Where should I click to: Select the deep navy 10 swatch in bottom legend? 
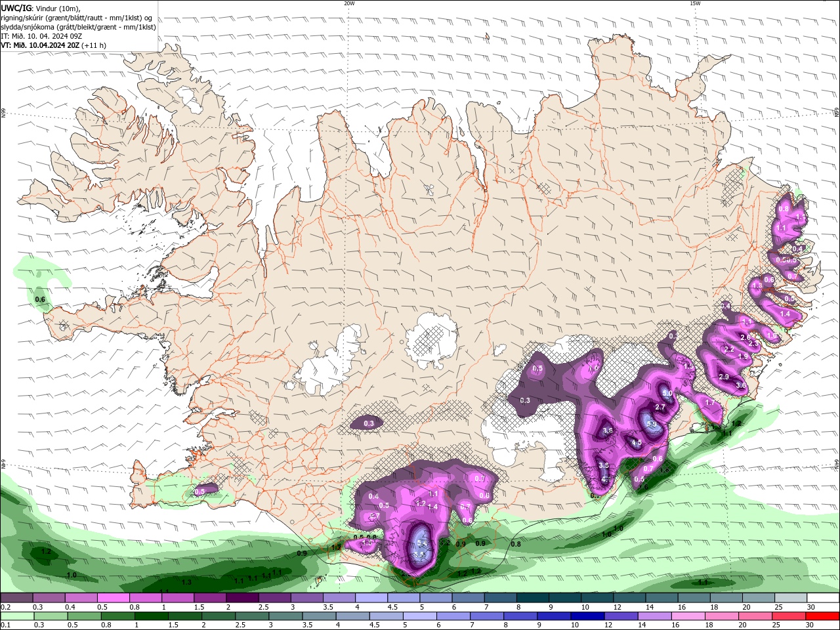point(586,616)
